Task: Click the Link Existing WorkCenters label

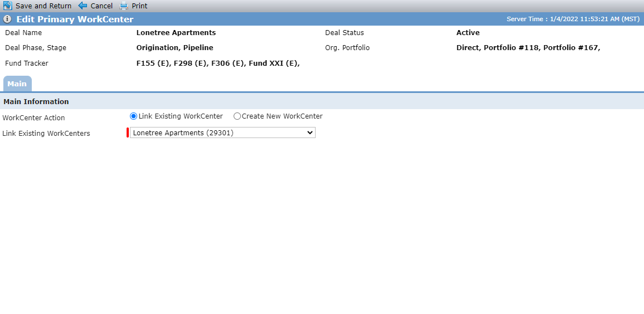Action: 46,134
